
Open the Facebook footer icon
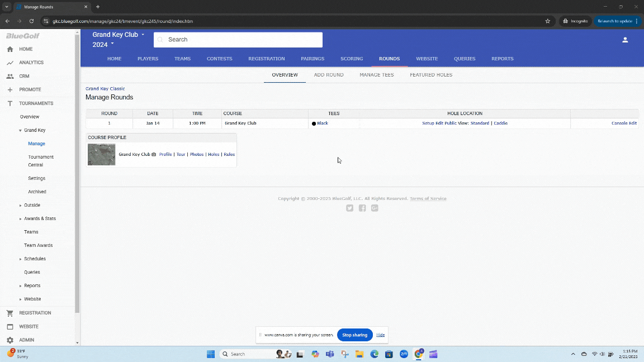[x=362, y=208]
